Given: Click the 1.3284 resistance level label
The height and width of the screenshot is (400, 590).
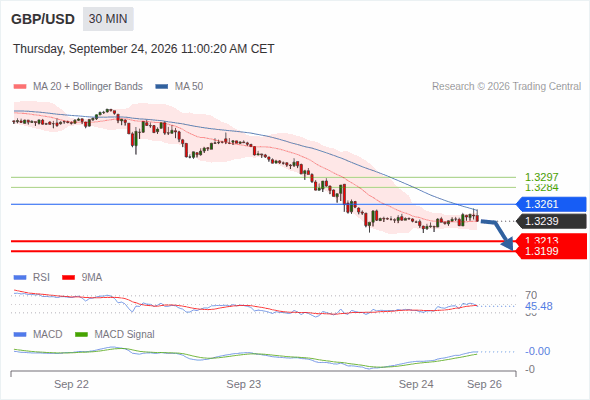Looking at the screenshot, I should pos(541,187).
